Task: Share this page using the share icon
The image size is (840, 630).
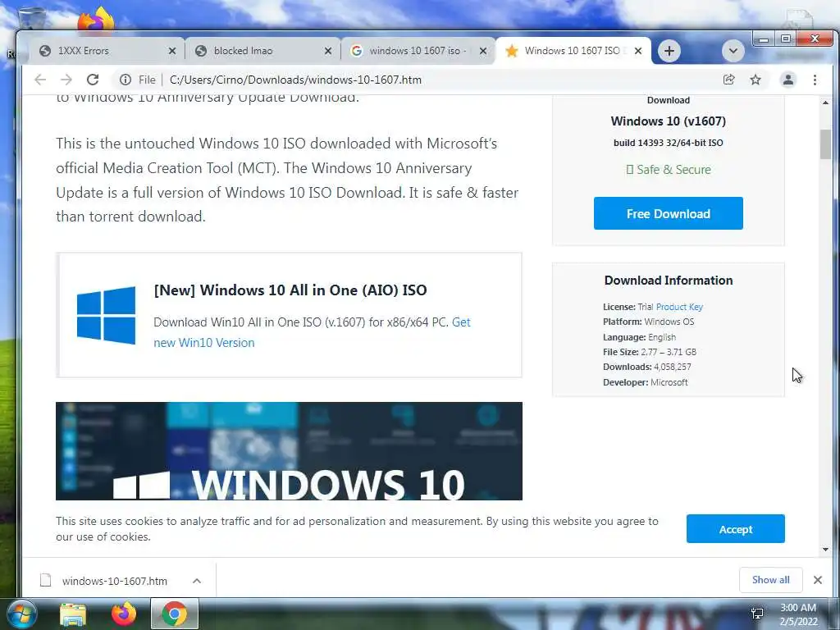Action: coord(728,80)
